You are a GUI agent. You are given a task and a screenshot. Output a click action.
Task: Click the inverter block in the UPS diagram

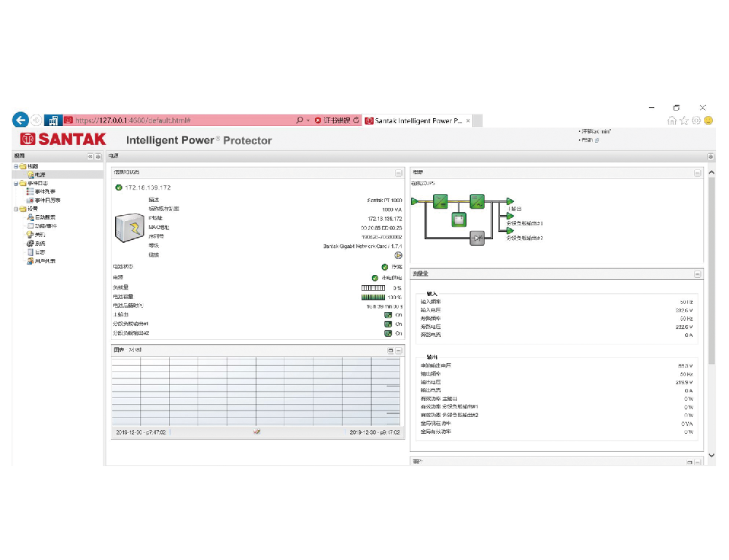[x=477, y=201]
